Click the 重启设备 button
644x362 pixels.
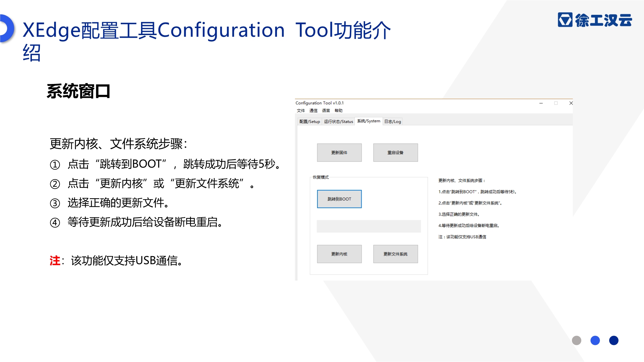click(395, 153)
